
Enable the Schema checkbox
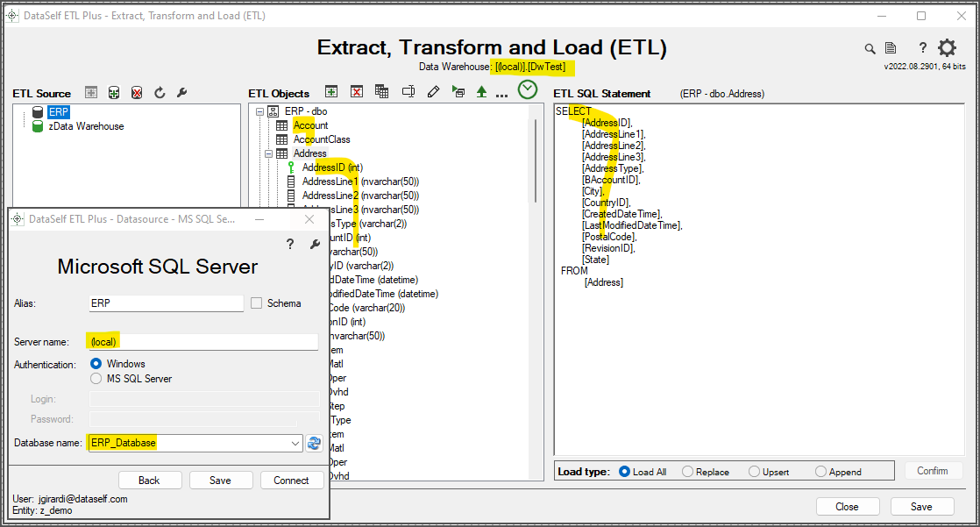click(257, 303)
